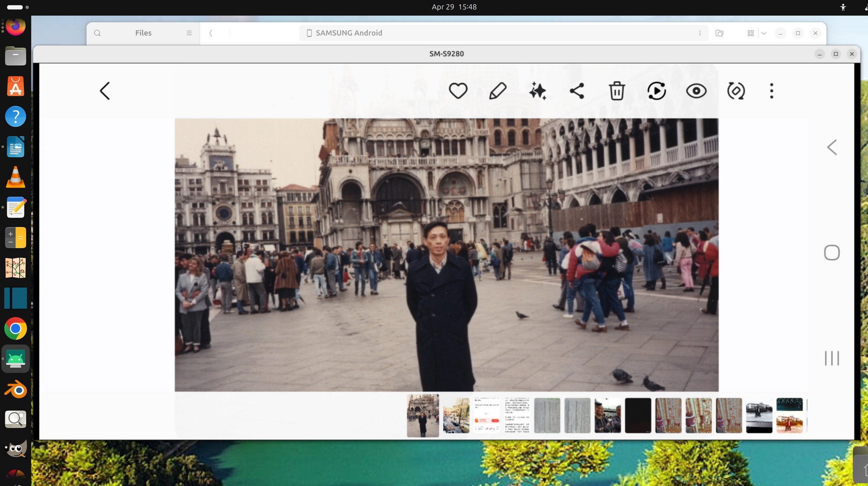
Task: Tap the heart favorite icon
Action: (x=458, y=91)
